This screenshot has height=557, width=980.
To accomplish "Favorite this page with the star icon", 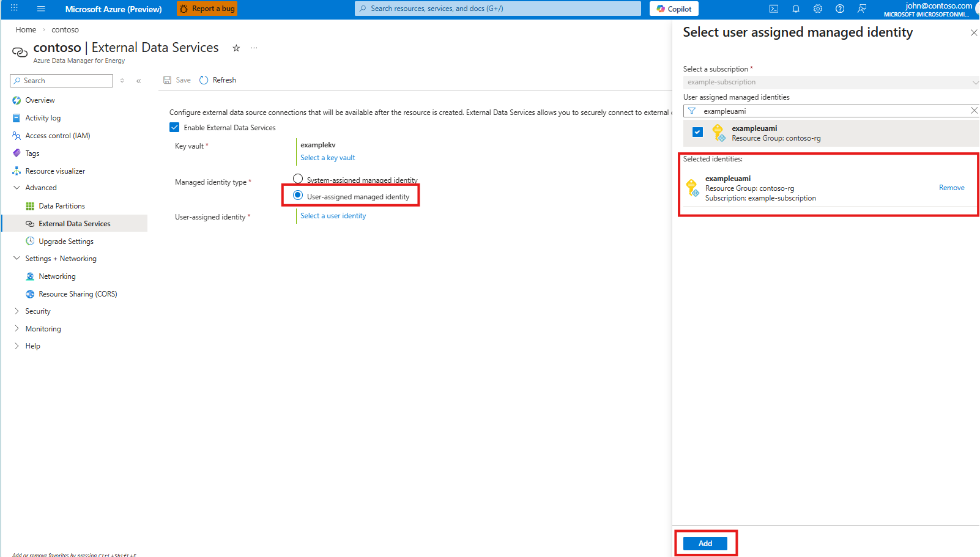I will click(x=236, y=48).
